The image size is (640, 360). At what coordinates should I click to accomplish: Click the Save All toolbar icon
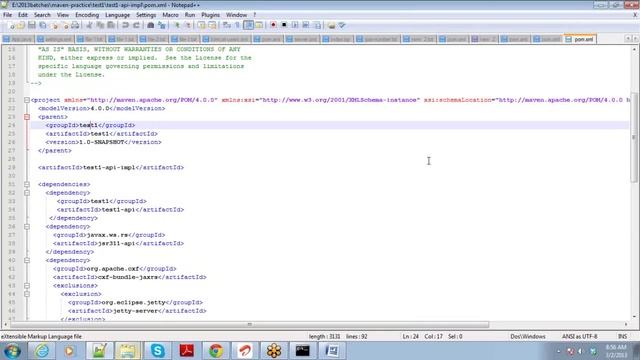(42, 25)
